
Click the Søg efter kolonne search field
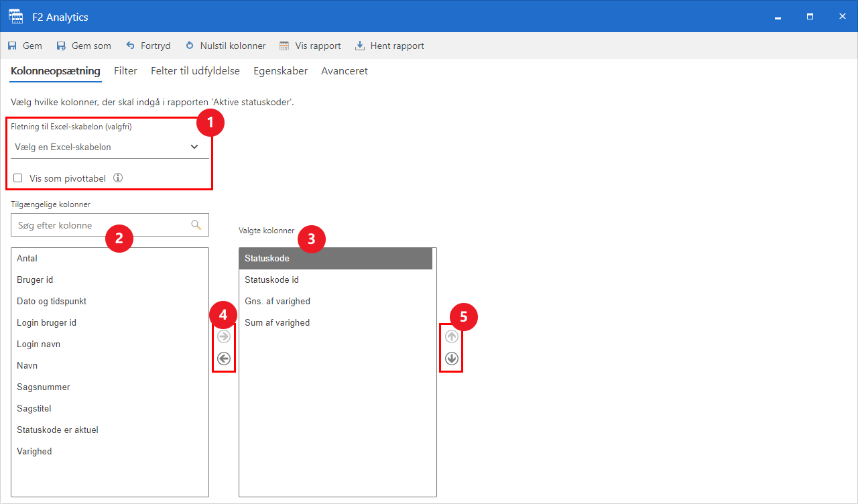click(x=101, y=225)
